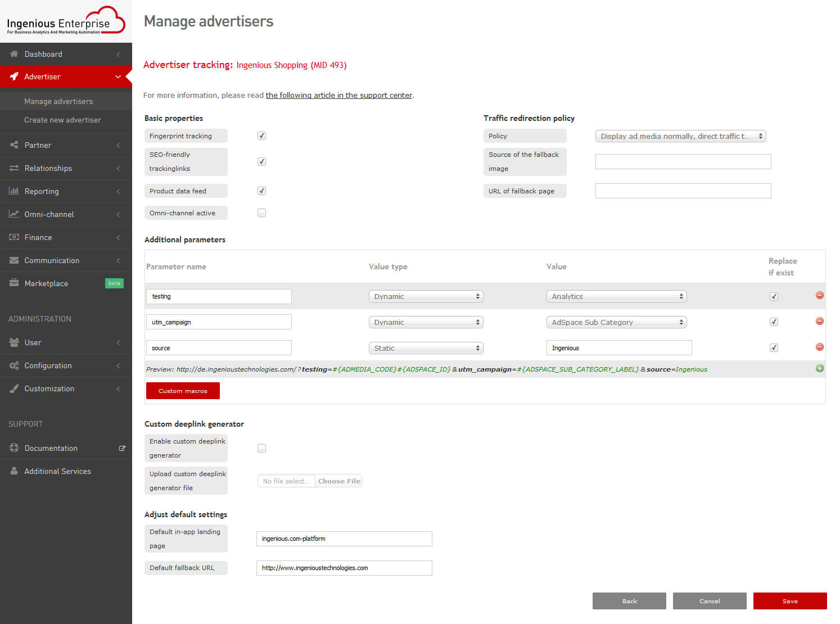Image resolution: width=840 pixels, height=624 pixels.
Task: Click the Marketplace briefcase icon
Action: (x=14, y=283)
